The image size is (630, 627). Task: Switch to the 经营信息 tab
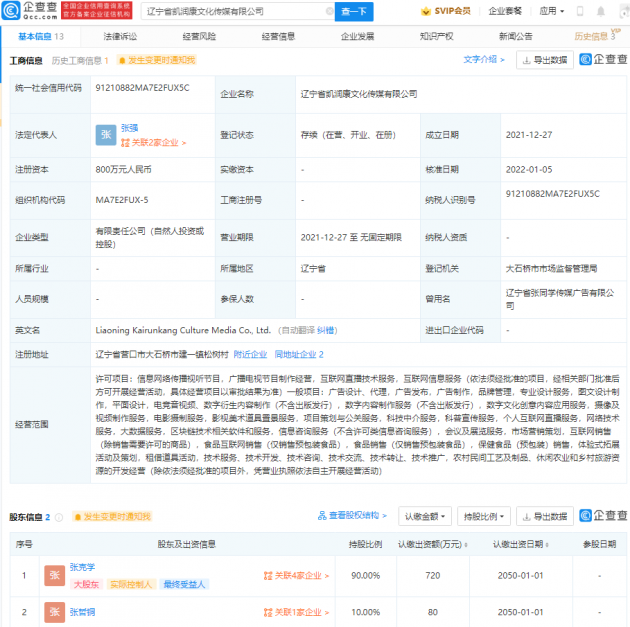(x=278, y=37)
